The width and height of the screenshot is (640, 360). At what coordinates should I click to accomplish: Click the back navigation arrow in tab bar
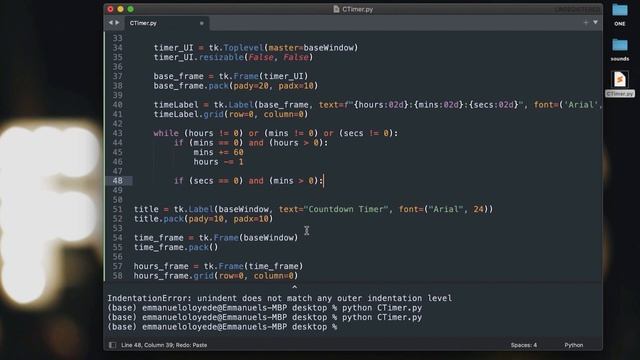111,23
